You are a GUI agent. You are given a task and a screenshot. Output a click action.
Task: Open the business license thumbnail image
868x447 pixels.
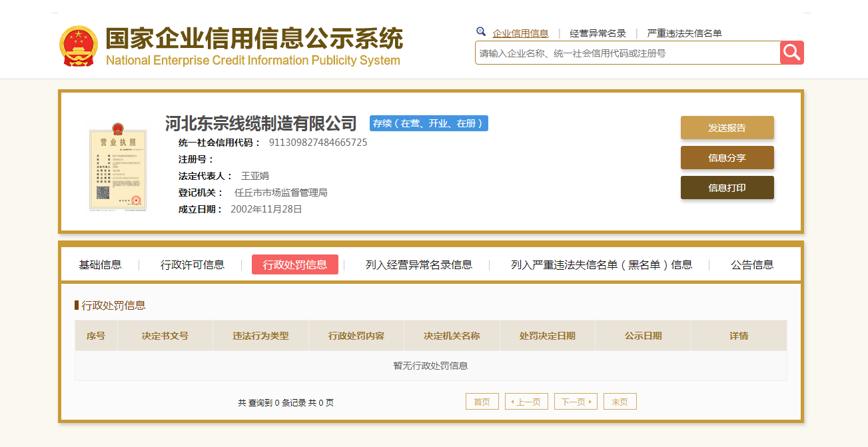click(x=118, y=167)
